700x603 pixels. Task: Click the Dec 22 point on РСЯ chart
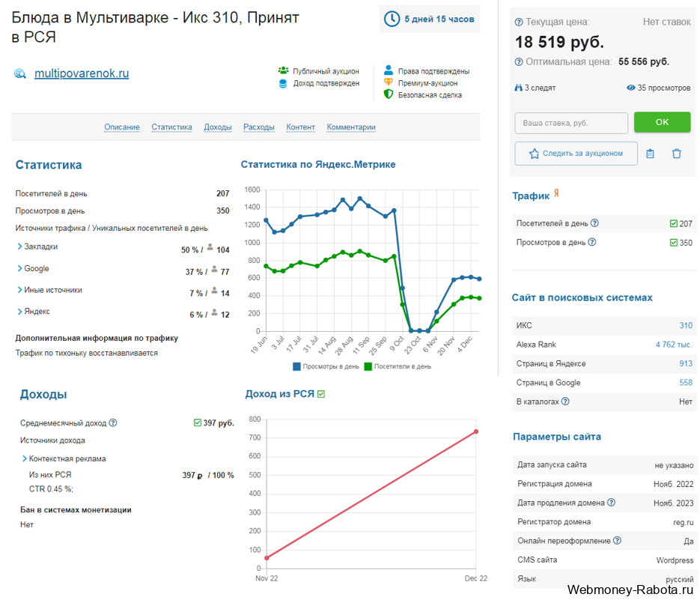click(x=476, y=431)
